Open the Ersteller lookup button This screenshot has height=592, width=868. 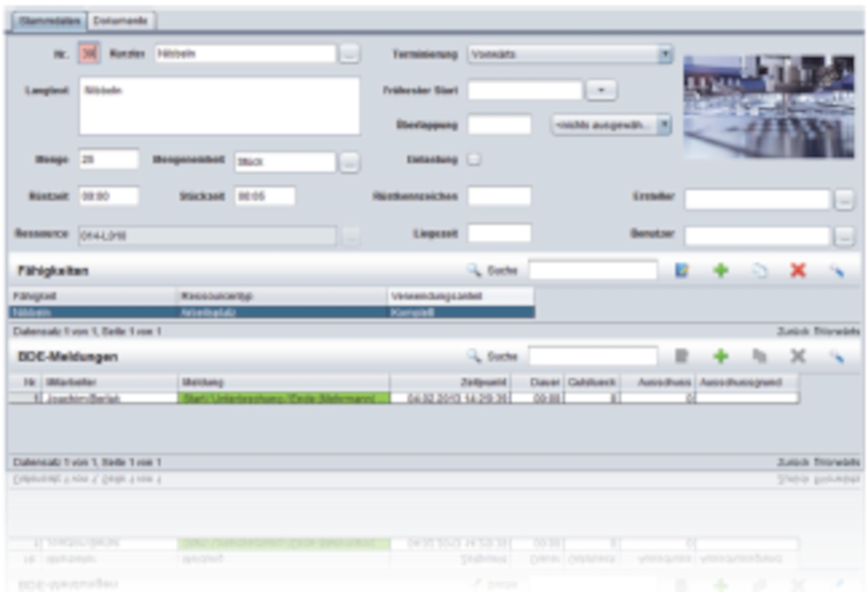(x=844, y=200)
